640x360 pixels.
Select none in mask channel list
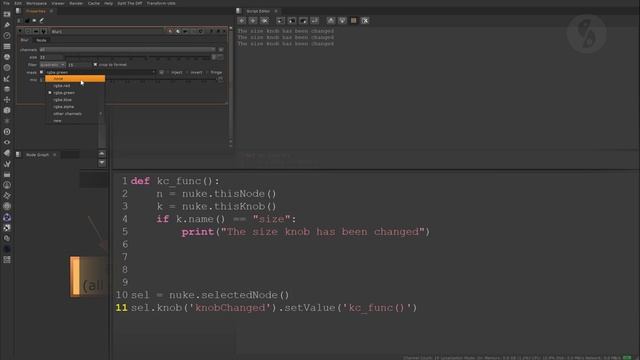(75, 78)
